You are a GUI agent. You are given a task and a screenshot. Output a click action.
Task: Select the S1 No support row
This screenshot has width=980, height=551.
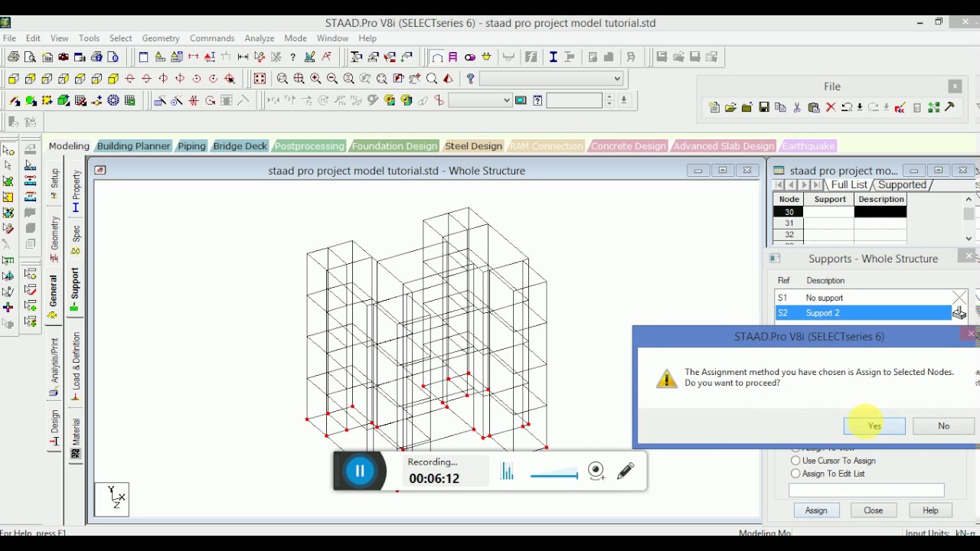[x=863, y=298]
